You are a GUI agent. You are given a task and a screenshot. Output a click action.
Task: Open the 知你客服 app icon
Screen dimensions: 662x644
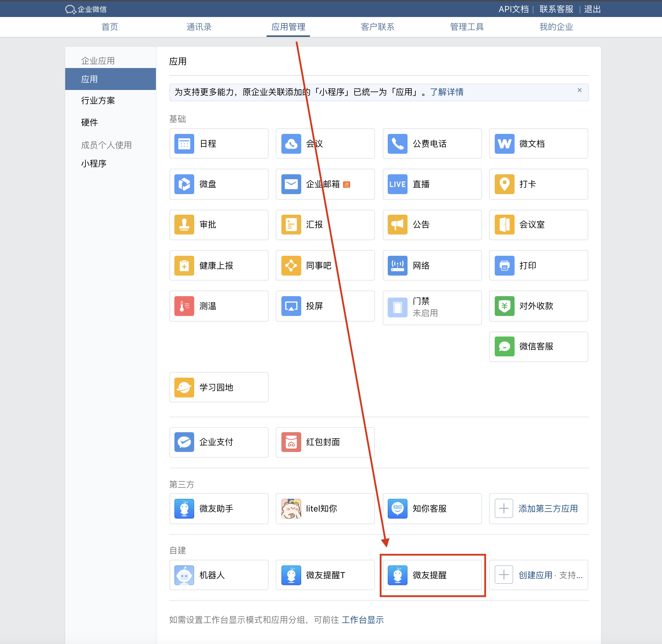pos(398,509)
